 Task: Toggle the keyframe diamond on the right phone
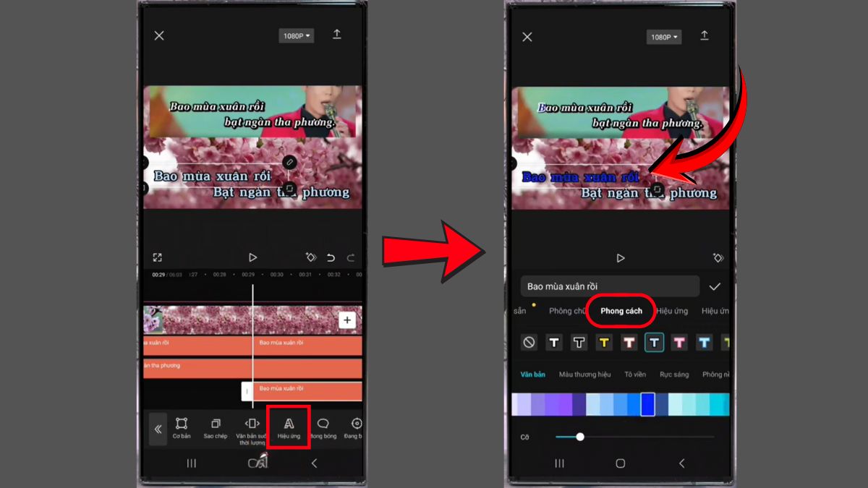(x=719, y=257)
